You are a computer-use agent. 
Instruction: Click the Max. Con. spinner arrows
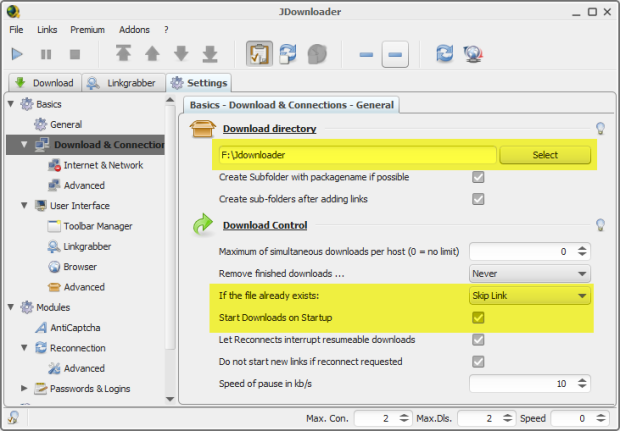point(404,418)
